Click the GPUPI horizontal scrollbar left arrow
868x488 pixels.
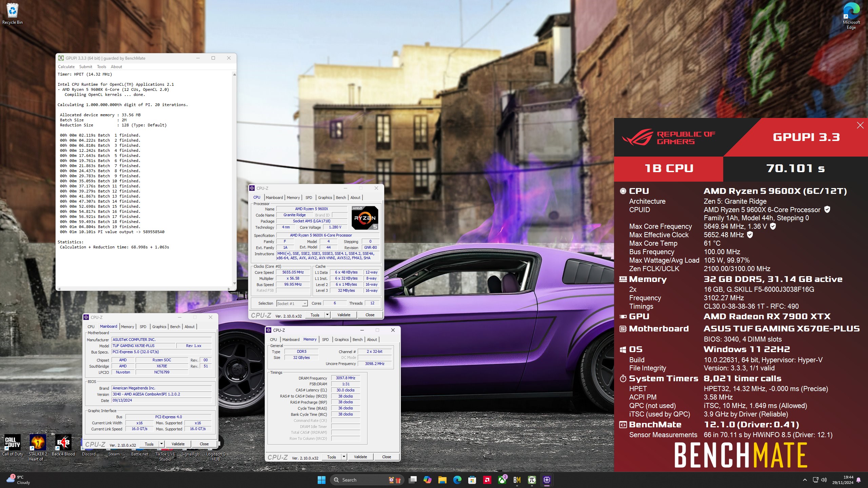tap(59, 289)
